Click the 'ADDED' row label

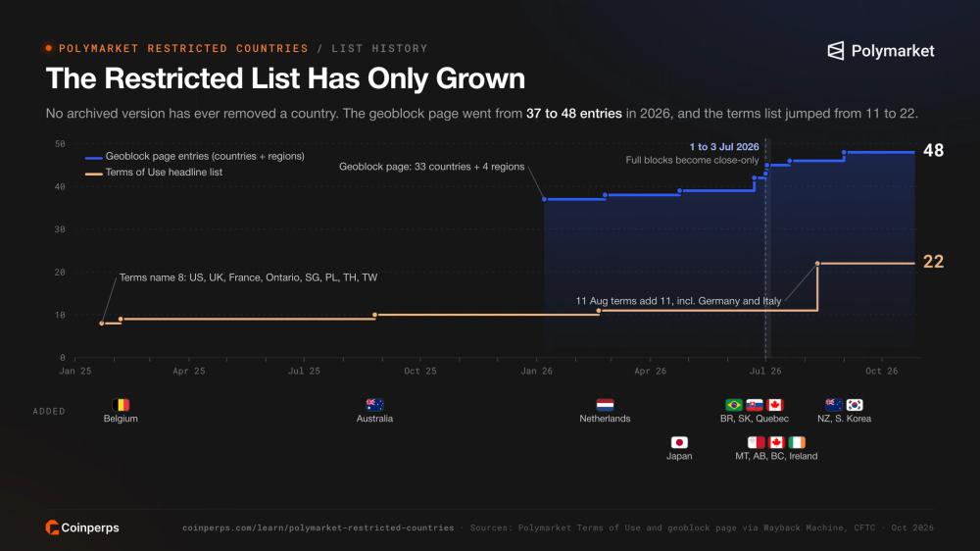49,411
